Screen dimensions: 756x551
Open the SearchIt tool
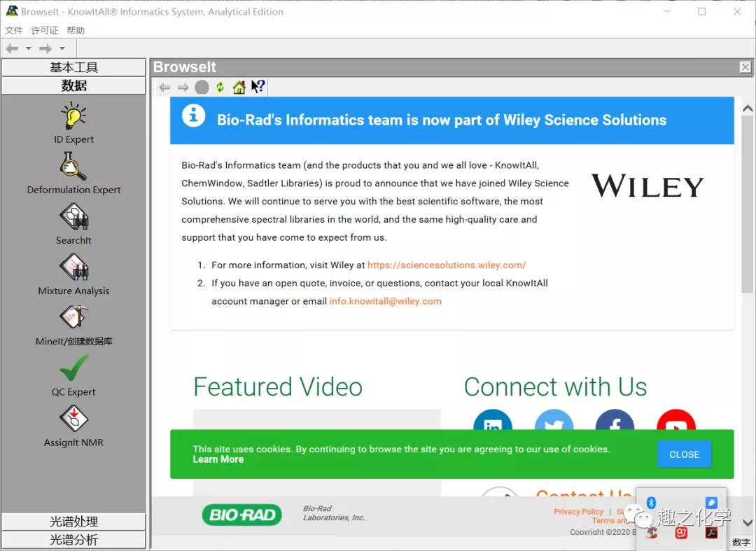coord(73,223)
